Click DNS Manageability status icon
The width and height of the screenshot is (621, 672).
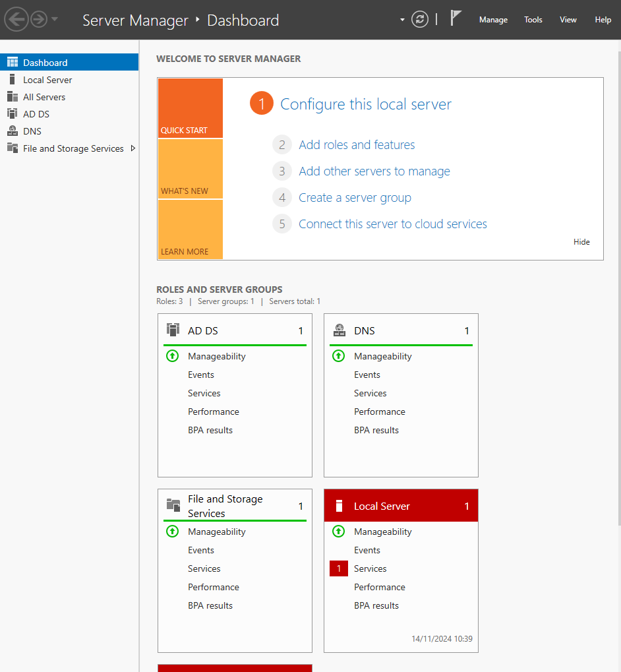click(338, 355)
